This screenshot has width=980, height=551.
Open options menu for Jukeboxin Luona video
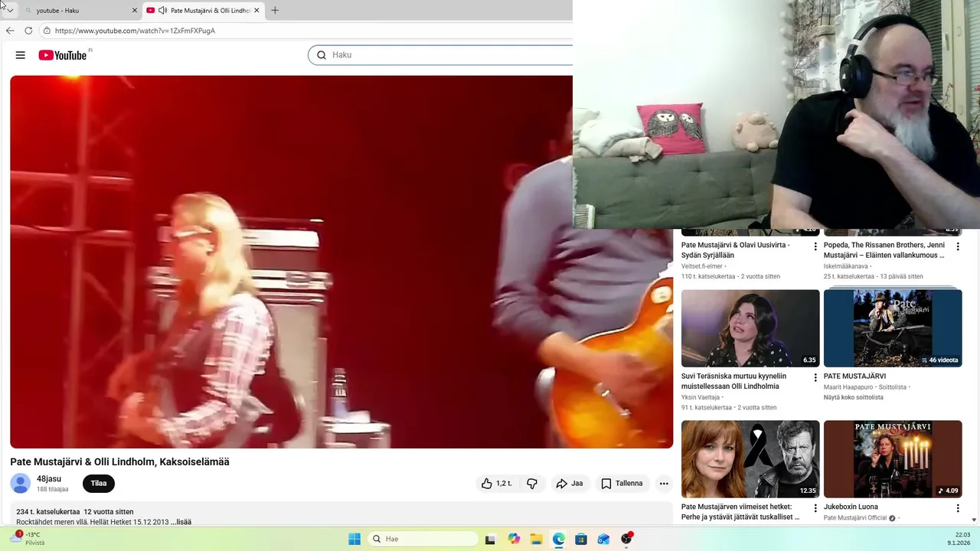(958, 508)
